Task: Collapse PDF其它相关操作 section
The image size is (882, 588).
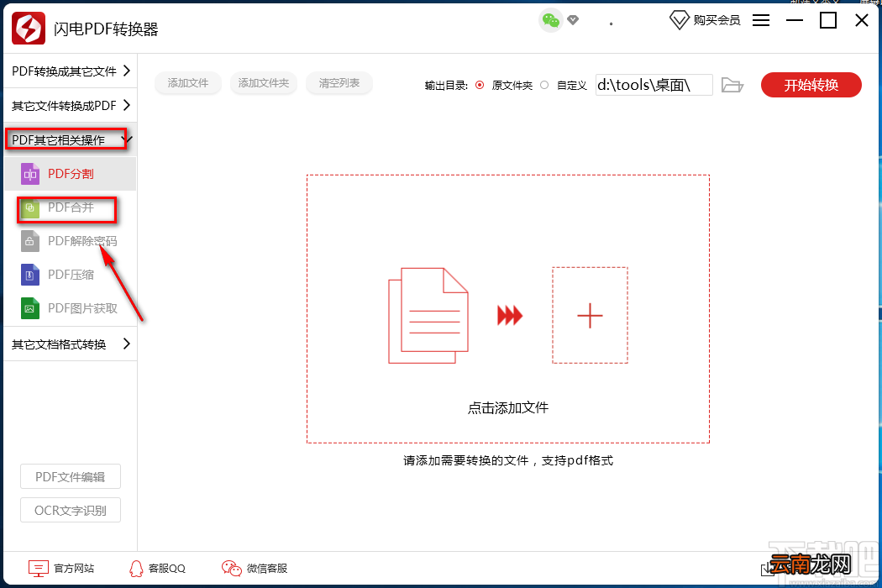Action: pyautogui.click(x=71, y=139)
